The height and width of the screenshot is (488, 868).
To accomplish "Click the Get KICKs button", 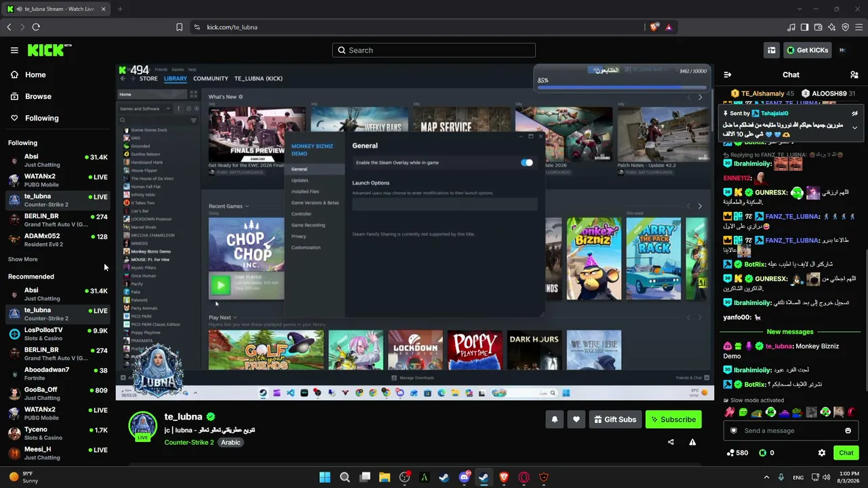I will pyautogui.click(x=808, y=50).
